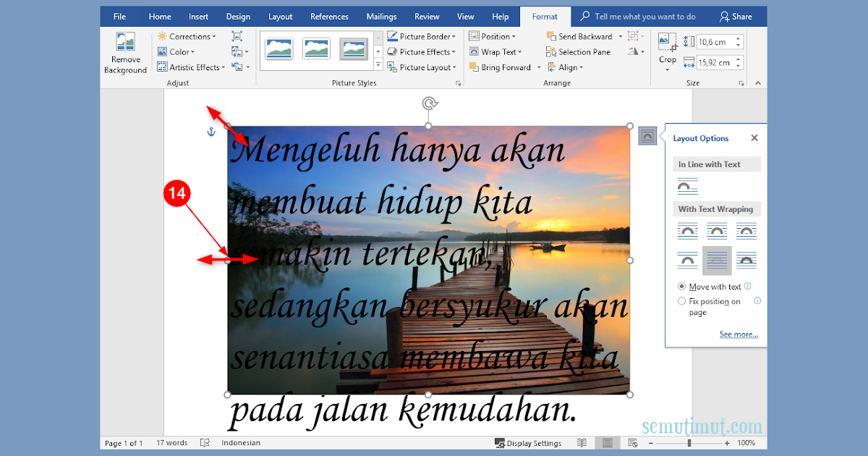Open the Position dropdown
Screen dimensions: 868x456
pyautogui.click(x=494, y=35)
